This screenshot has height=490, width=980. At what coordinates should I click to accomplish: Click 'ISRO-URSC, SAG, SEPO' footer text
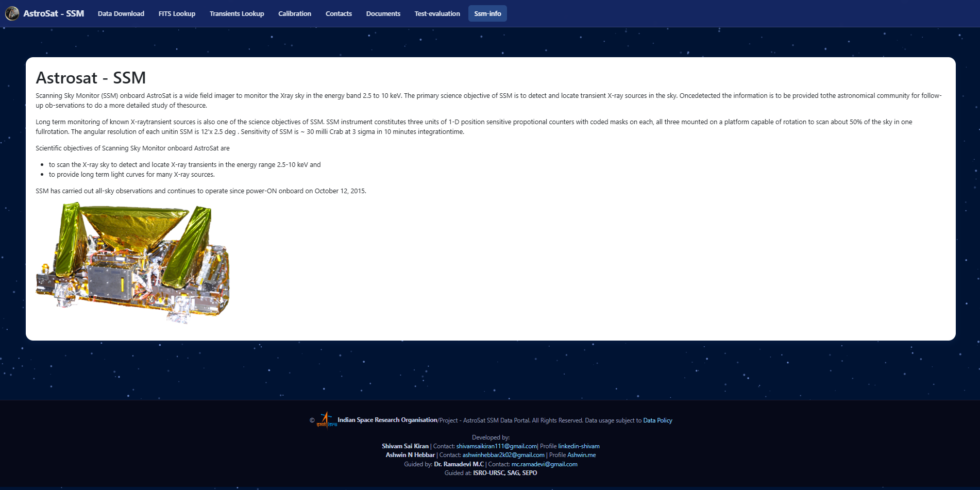505,473
